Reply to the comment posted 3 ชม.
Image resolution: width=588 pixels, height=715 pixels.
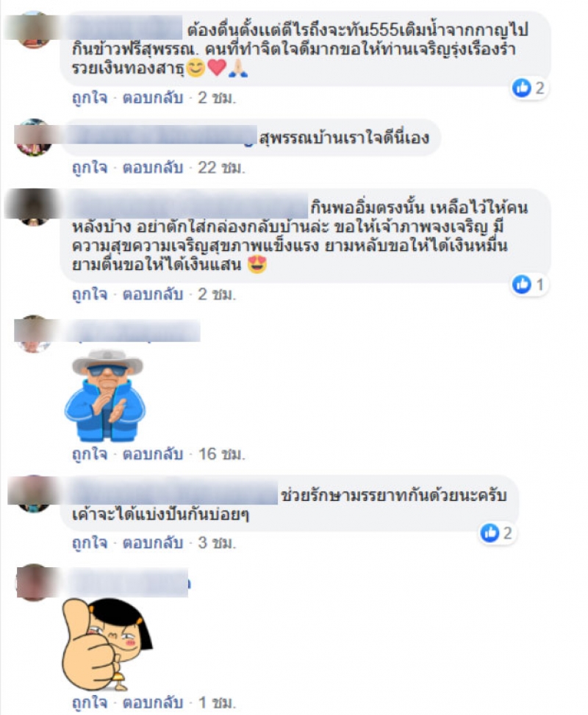click(153, 543)
